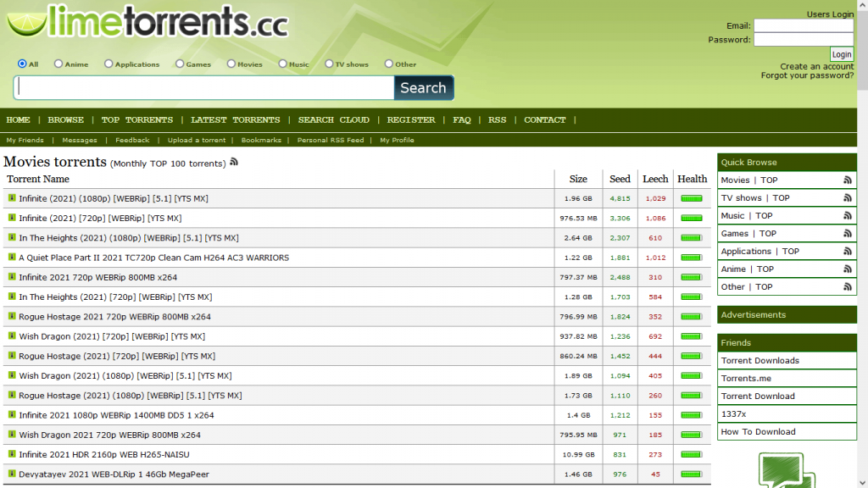Click download icon for Infinite (2021) (1080p) YTS MX
This screenshot has width=868, height=488.
pos(12,197)
